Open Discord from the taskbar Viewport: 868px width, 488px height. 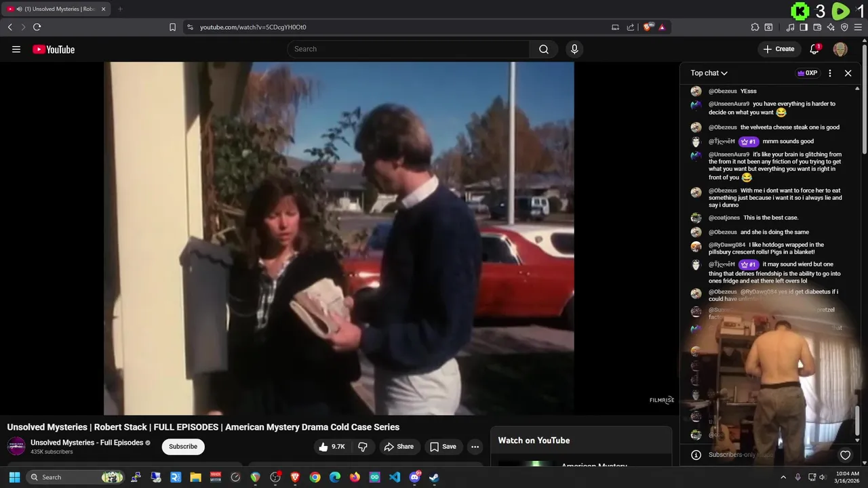point(414,477)
